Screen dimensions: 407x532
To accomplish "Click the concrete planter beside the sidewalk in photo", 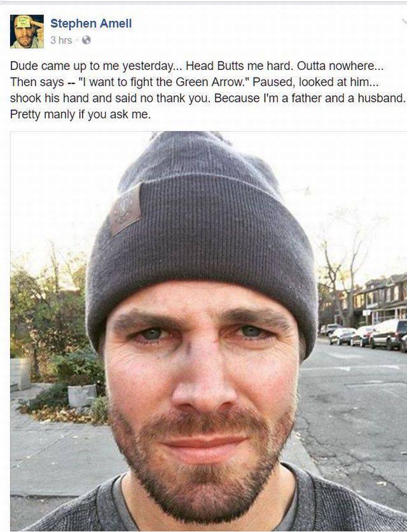I will pos(82,395).
